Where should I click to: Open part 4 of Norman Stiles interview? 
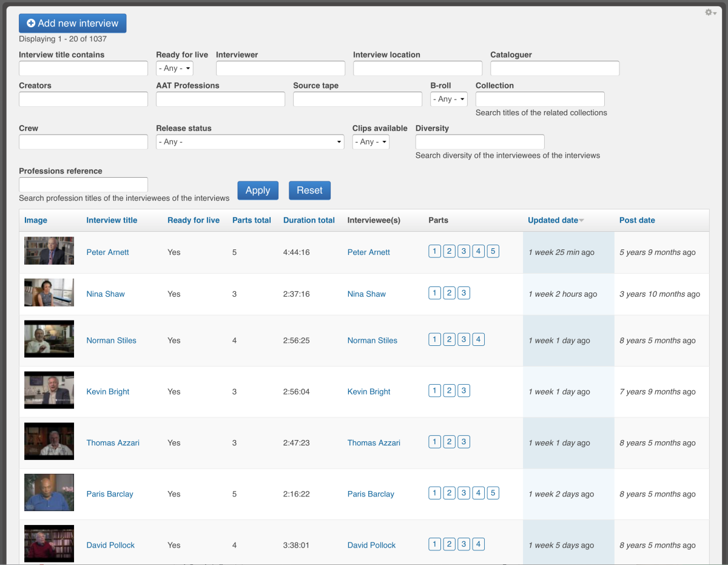tap(479, 340)
